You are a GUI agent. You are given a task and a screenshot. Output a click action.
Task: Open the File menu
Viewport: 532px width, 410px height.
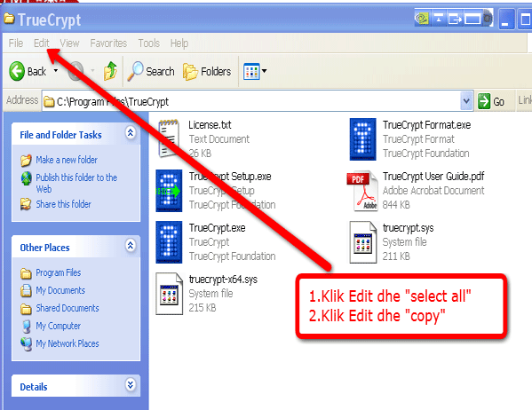(16, 43)
